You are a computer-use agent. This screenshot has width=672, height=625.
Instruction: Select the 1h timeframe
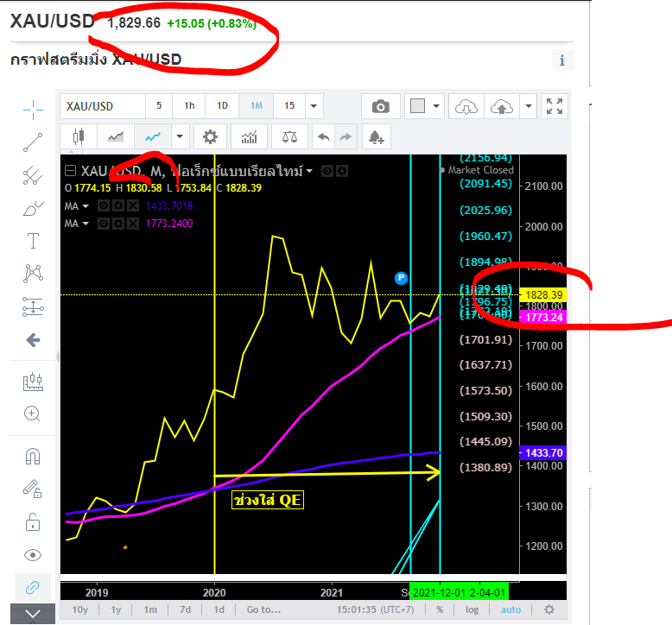(189, 106)
